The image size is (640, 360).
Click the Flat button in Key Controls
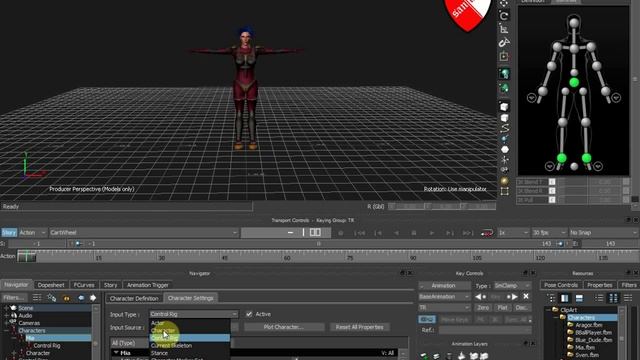pos(502,308)
